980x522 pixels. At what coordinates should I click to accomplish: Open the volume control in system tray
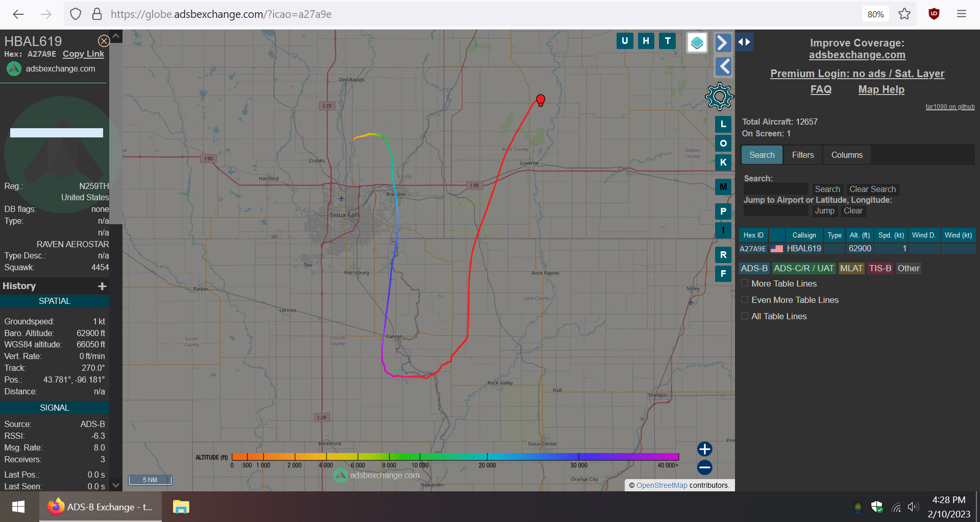point(913,507)
